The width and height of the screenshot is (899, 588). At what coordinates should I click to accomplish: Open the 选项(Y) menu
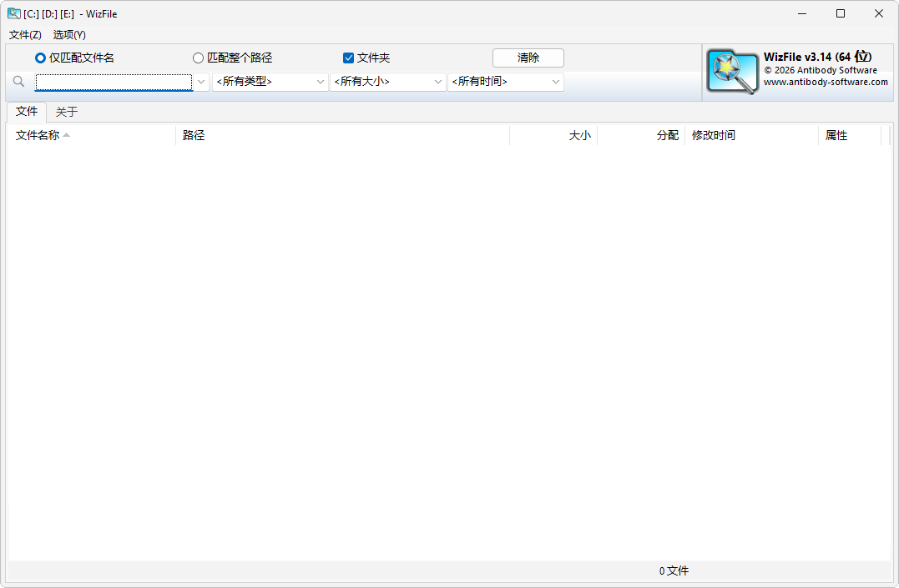coord(69,35)
